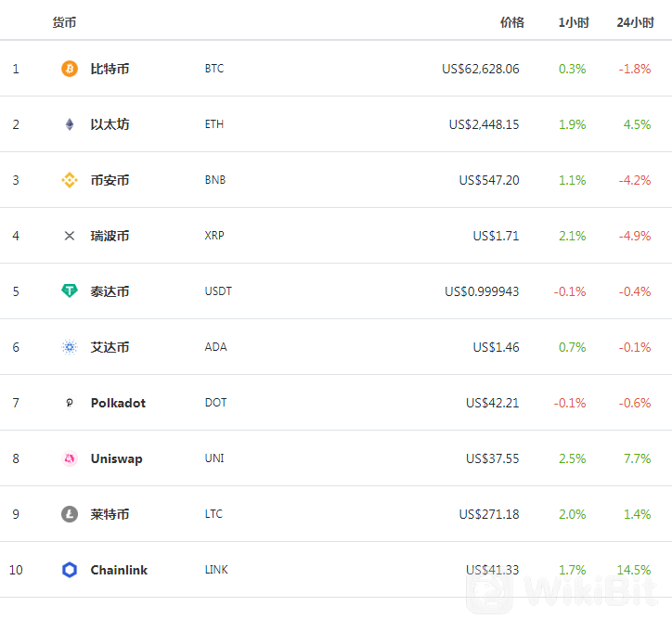Select the price US$1.71
This screenshot has width=672, height=632.
(x=496, y=236)
